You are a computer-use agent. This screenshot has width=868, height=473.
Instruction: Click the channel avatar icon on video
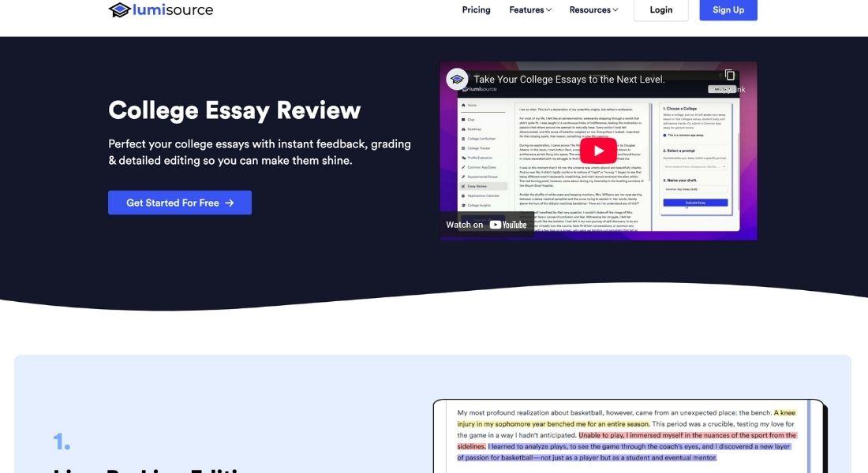(x=457, y=79)
